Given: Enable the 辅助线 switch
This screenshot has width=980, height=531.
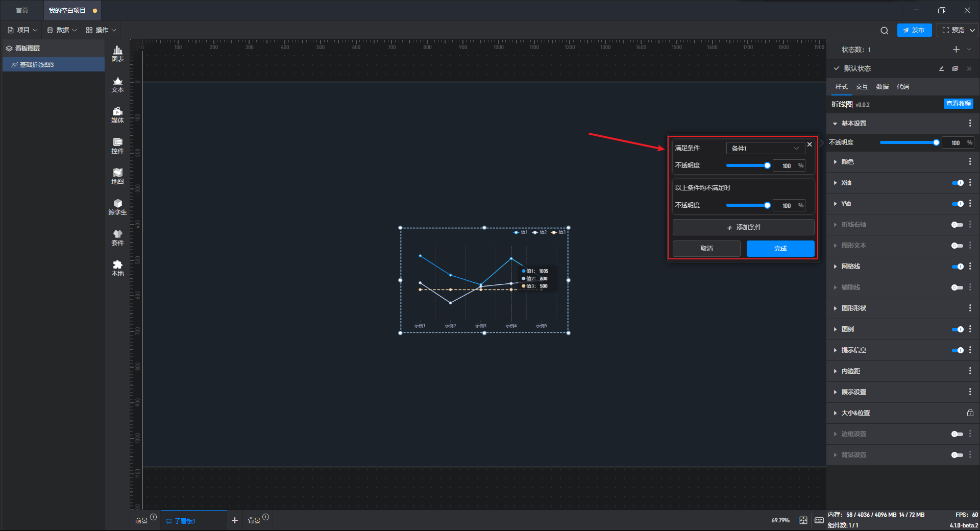Looking at the screenshot, I should (x=958, y=287).
